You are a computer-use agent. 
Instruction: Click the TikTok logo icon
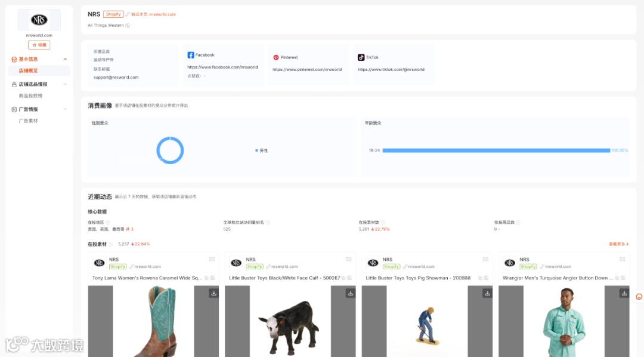click(x=361, y=57)
